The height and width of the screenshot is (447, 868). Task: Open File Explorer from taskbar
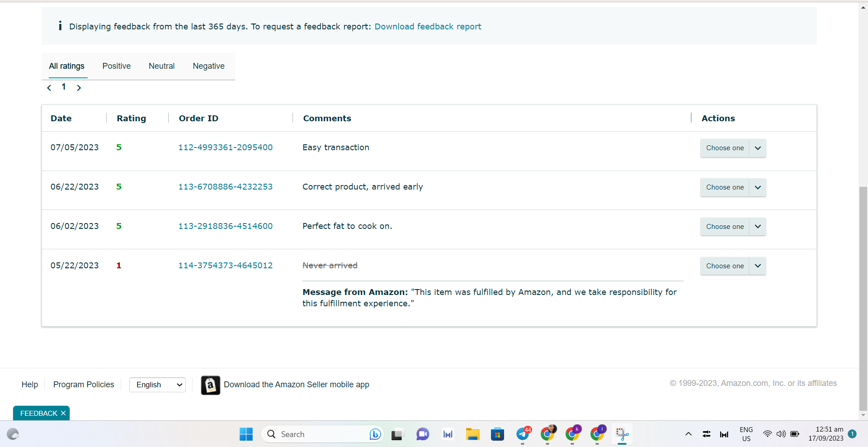[x=472, y=434]
